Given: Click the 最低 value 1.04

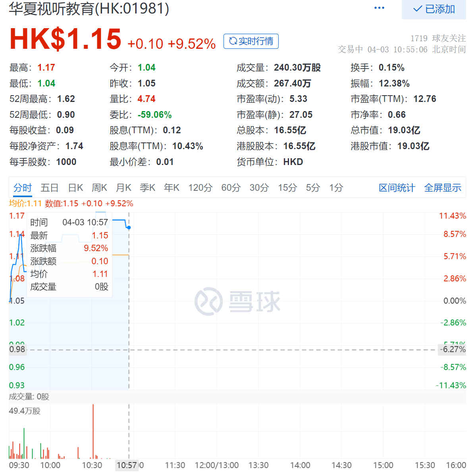Looking at the screenshot, I should [46, 83].
